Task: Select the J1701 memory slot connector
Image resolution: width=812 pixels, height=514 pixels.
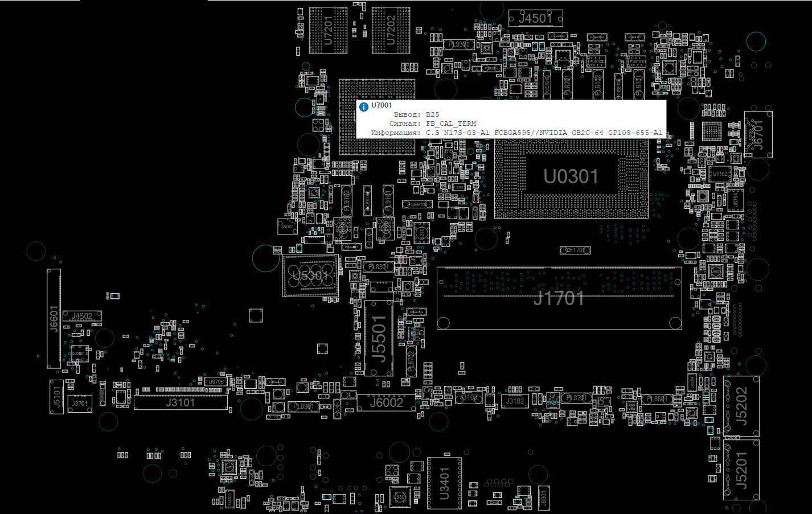Action: (x=559, y=298)
